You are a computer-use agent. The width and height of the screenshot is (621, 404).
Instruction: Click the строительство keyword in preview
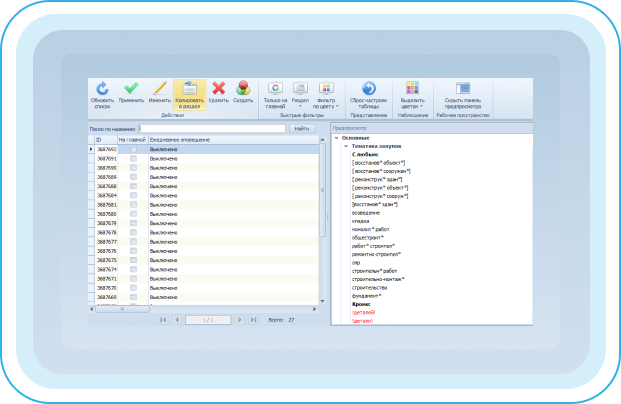(370, 288)
